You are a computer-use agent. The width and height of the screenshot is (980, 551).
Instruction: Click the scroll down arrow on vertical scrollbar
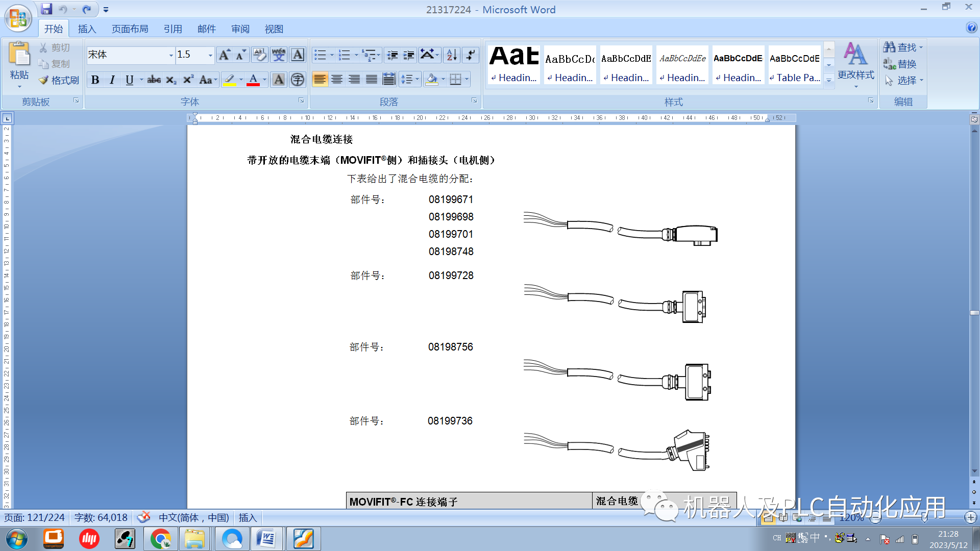(974, 471)
